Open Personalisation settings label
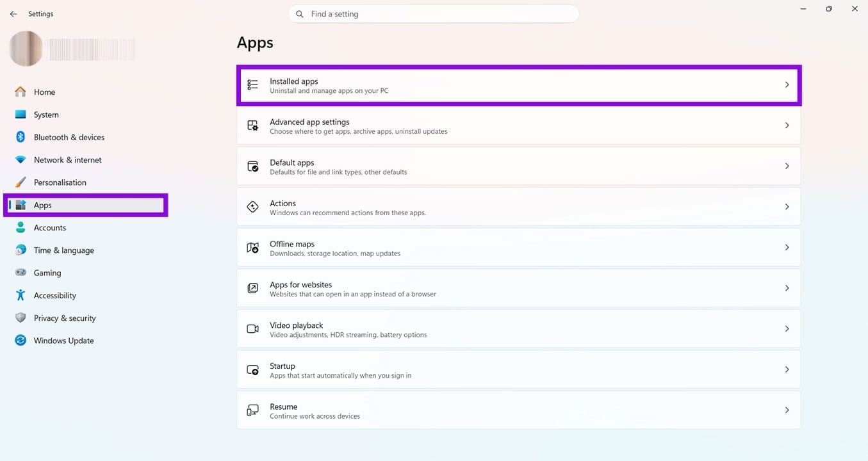The image size is (868, 461). [x=60, y=182]
